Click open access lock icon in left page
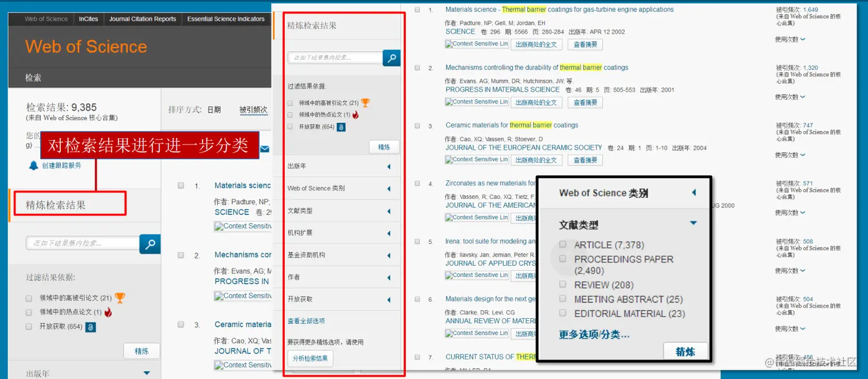The image size is (868, 379). click(x=90, y=327)
